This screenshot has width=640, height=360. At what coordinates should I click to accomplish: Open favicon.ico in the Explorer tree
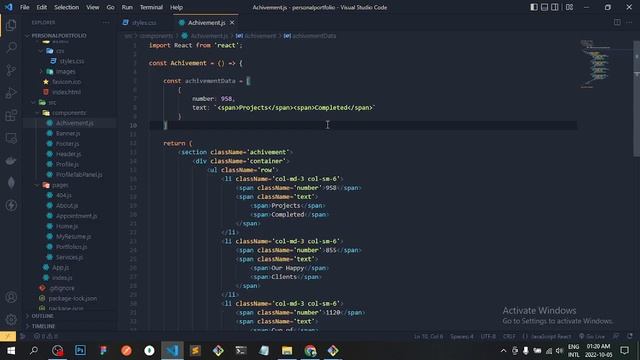(66, 82)
